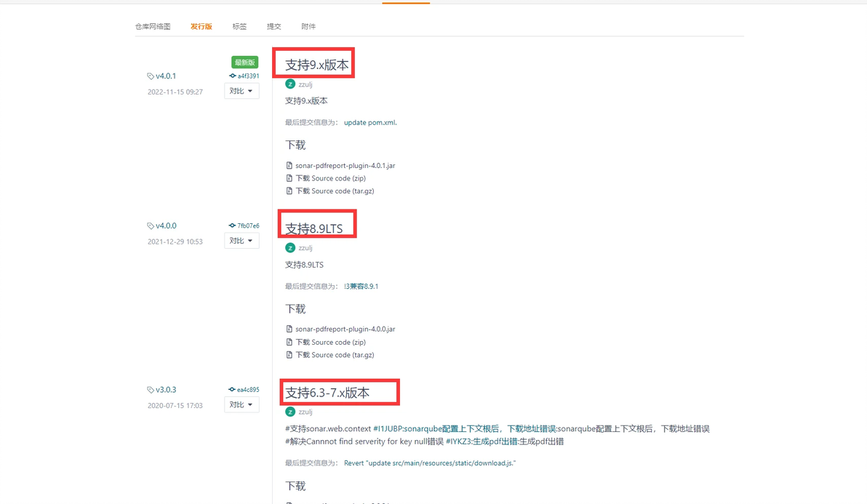Click the 最新版 green badge

[x=245, y=63]
